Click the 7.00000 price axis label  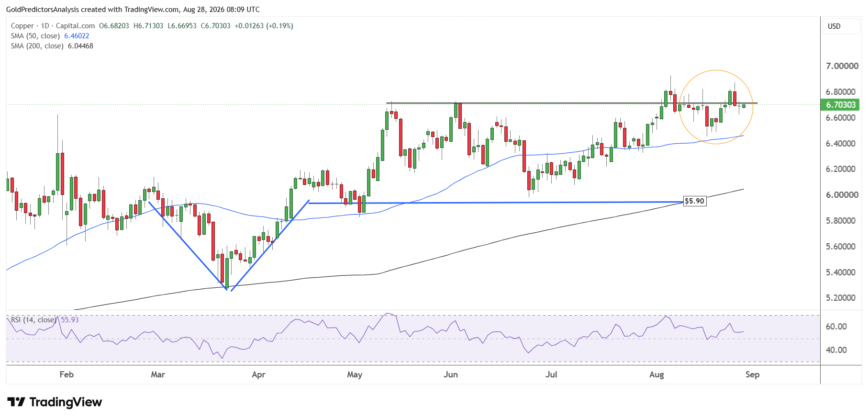click(842, 66)
